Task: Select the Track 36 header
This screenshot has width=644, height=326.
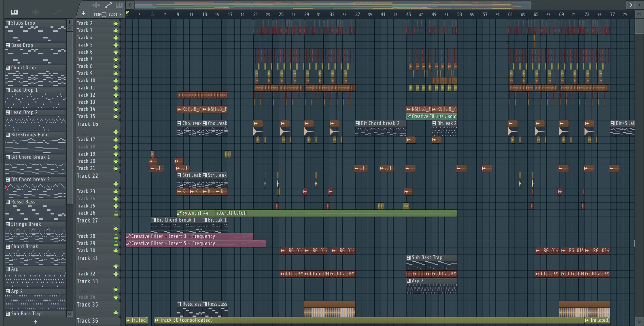Action: pyautogui.click(x=98, y=321)
